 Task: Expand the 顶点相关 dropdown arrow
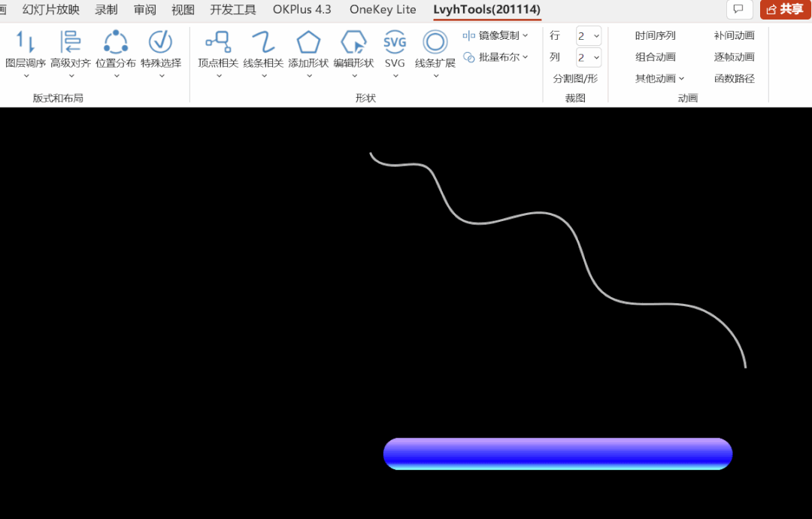(x=219, y=76)
